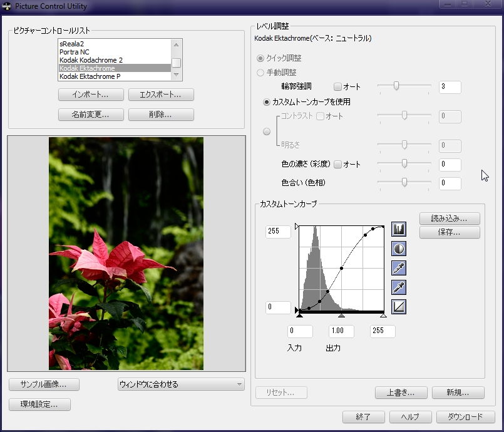Screen dimensions: 504x432
Task: Select the upper eyedropper point tool
Action: (x=399, y=268)
